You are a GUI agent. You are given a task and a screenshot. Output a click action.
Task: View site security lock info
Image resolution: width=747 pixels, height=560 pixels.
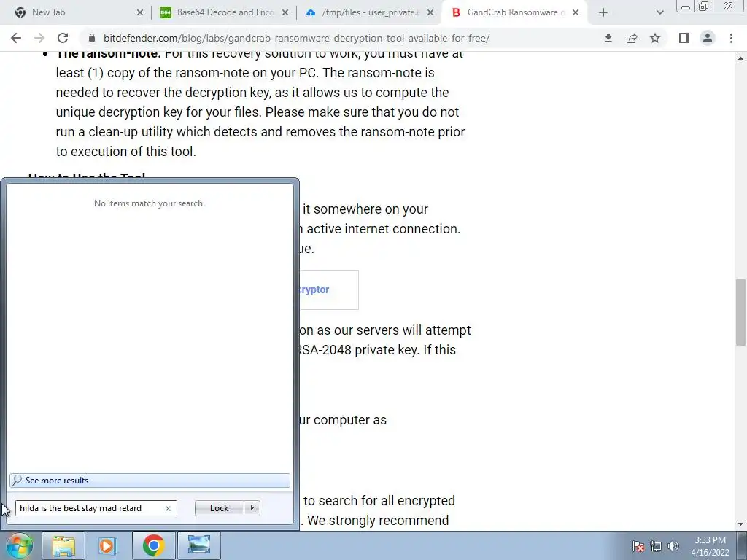pyautogui.click(x=92, y=38)
